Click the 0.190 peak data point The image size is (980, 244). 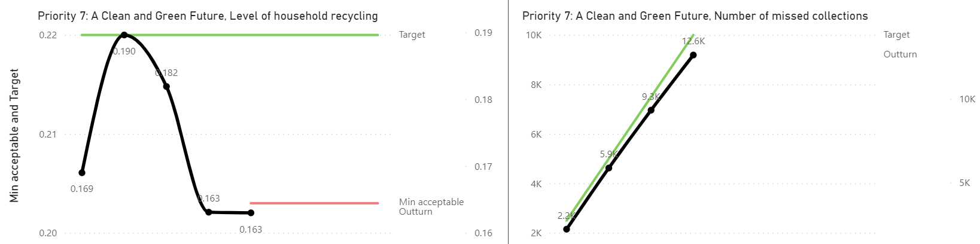point(124,35)
